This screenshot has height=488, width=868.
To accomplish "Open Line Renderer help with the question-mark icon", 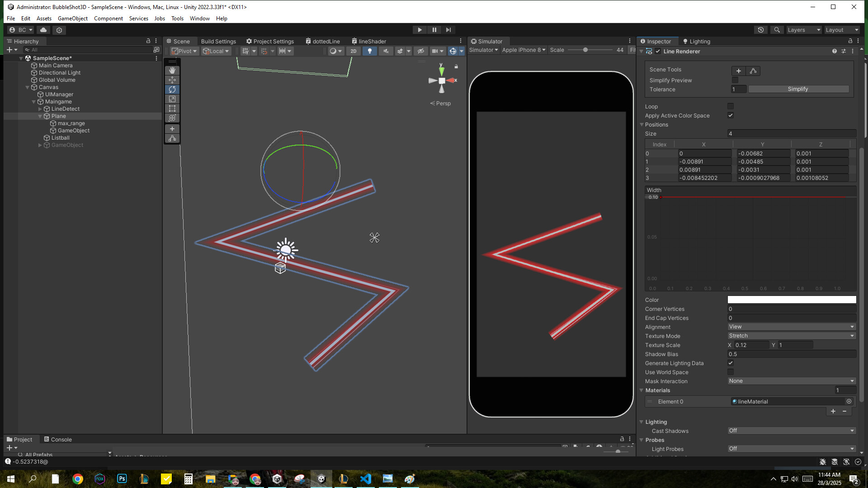I will [834, 51].
